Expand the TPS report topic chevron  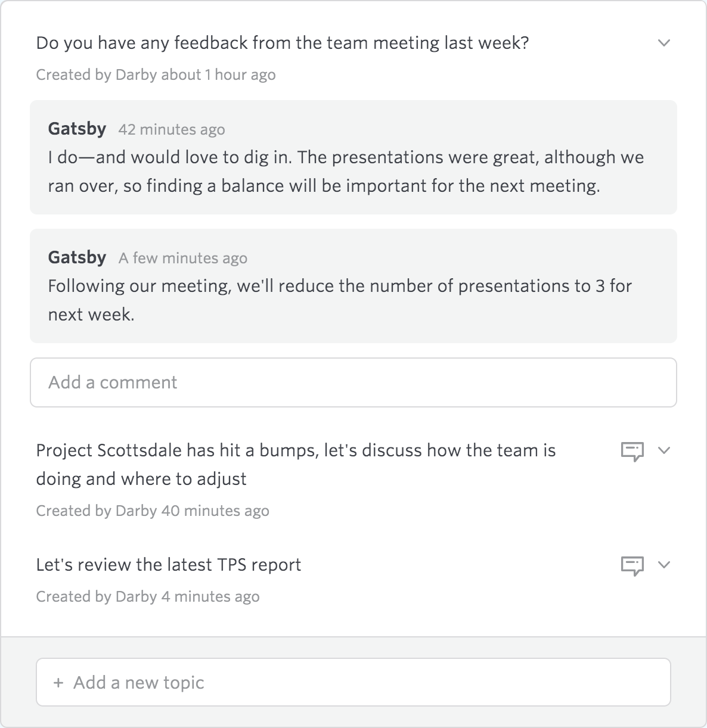(x=664, y=565)
